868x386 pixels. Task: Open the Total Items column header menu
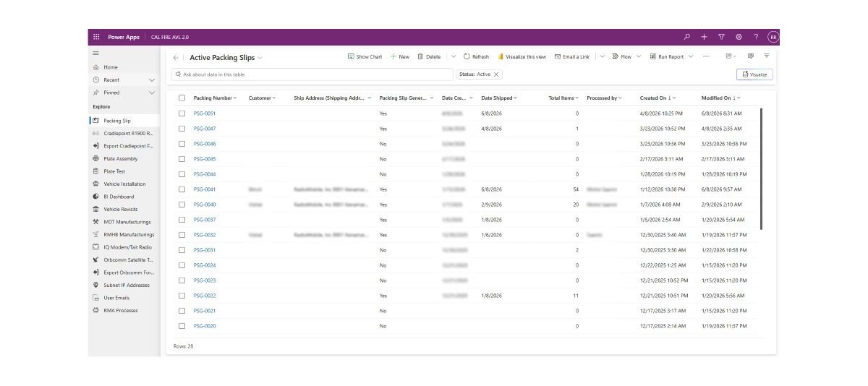[563, 98]
